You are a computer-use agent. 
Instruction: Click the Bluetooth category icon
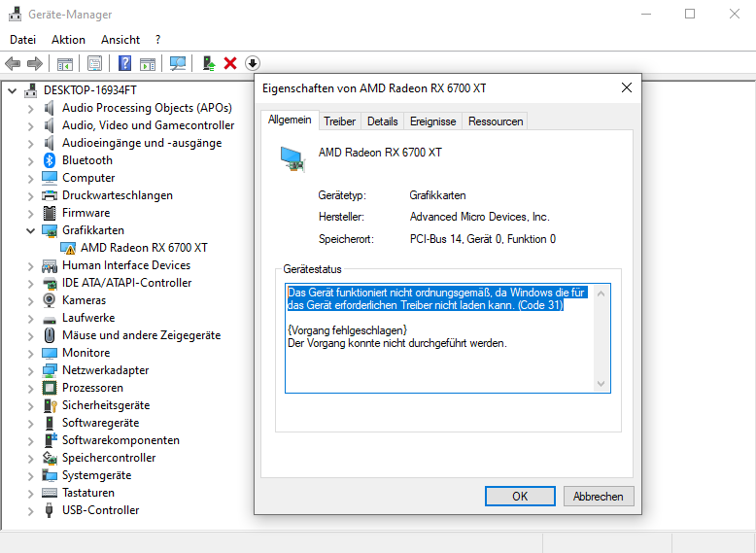pos(50,160)
